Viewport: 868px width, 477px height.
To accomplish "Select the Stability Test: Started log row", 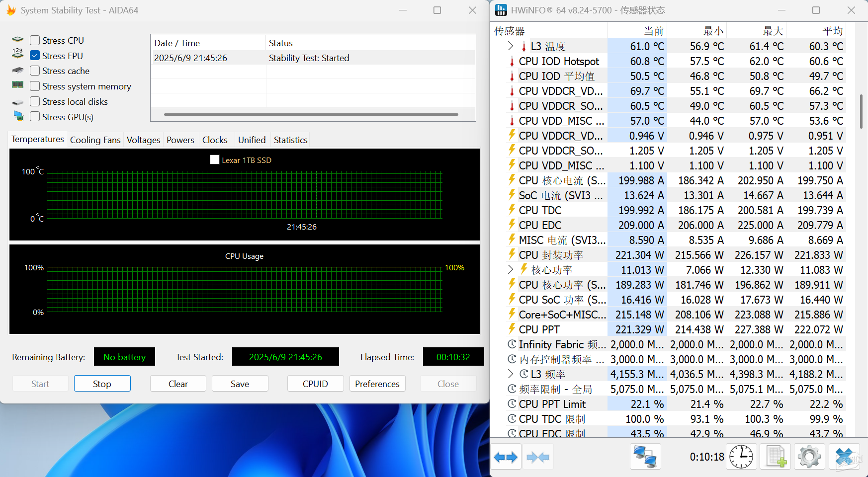I will [x=313, y=58].
